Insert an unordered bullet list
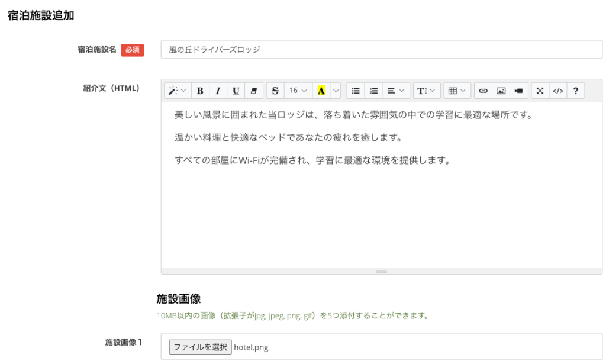This screenshot has height=364, width=606. (356, 91)
